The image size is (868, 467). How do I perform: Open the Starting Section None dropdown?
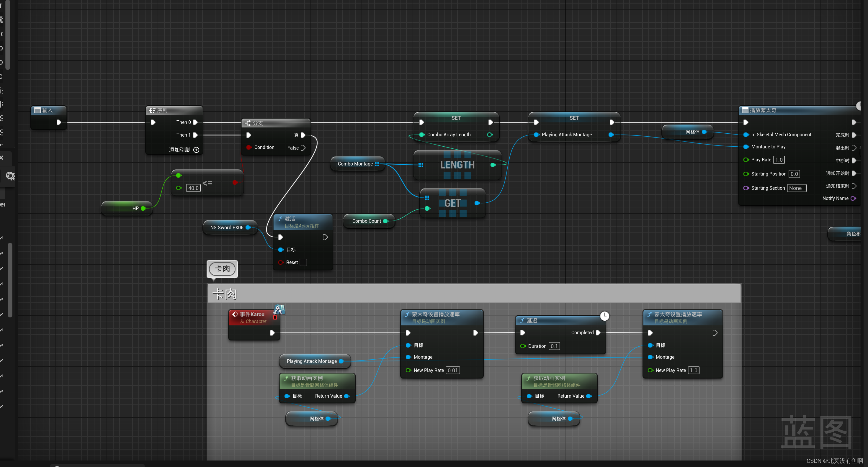(x=796, y=188)
